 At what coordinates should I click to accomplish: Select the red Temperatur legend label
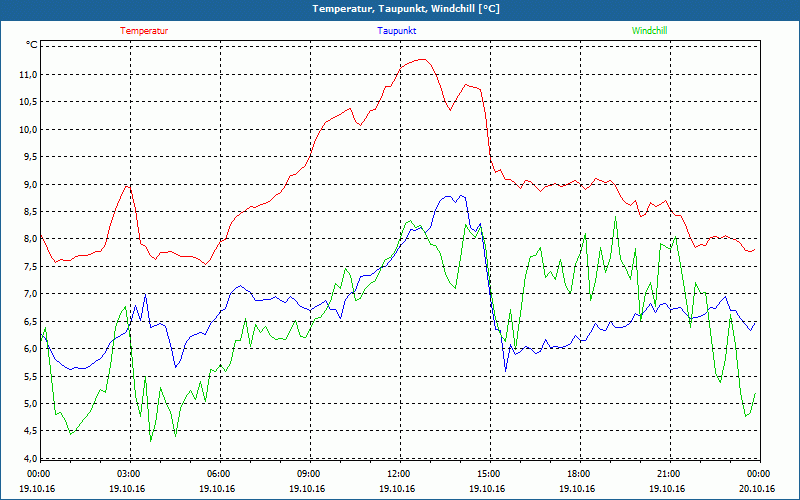click(x=144, y=31)
